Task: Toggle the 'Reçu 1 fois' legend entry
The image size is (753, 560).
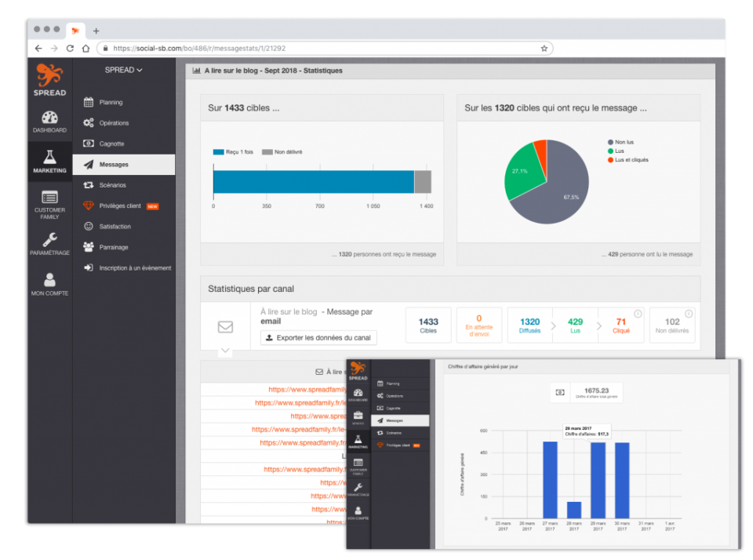Action: click(233, 152)
